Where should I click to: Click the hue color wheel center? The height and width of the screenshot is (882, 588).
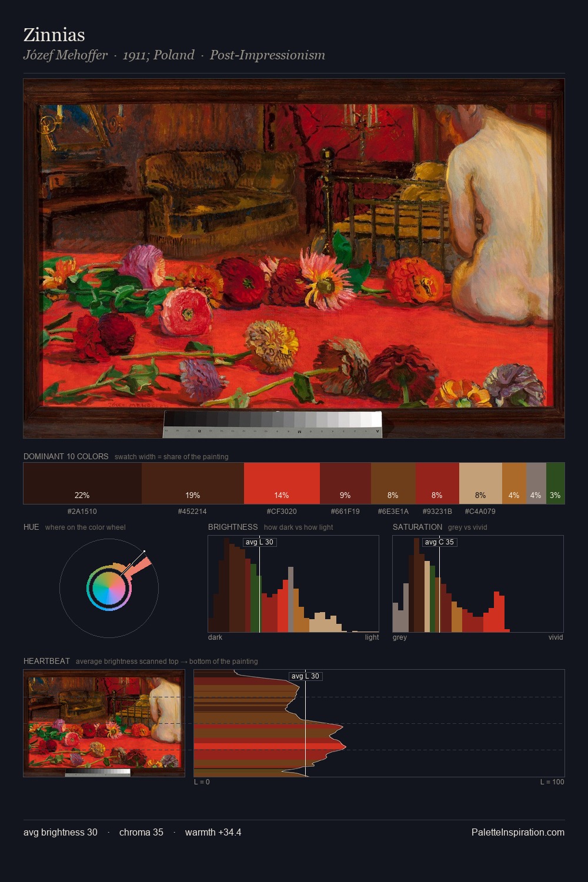pyautogui.click(x=109, y=588)
